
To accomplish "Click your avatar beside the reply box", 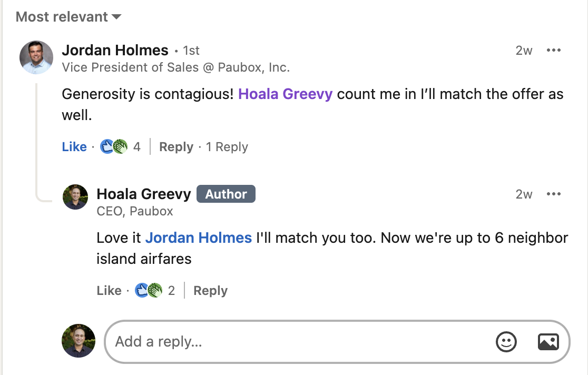I will point(79,341).
